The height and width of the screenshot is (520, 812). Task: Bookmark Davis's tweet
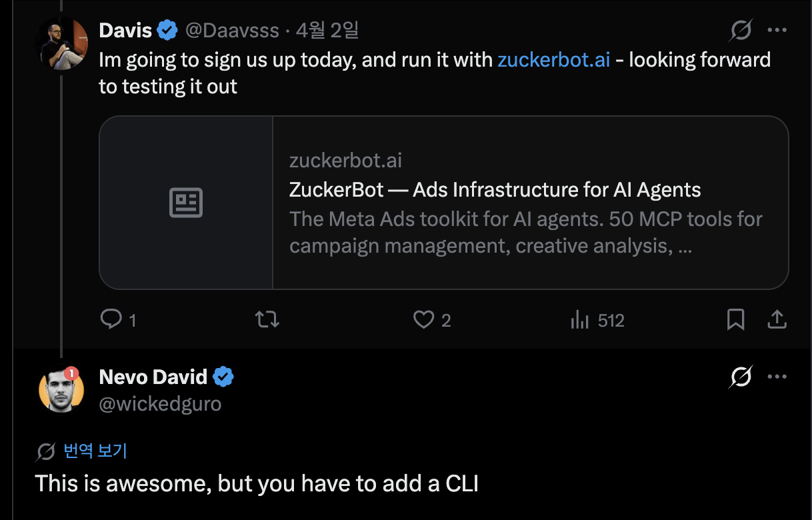point(735,321)
